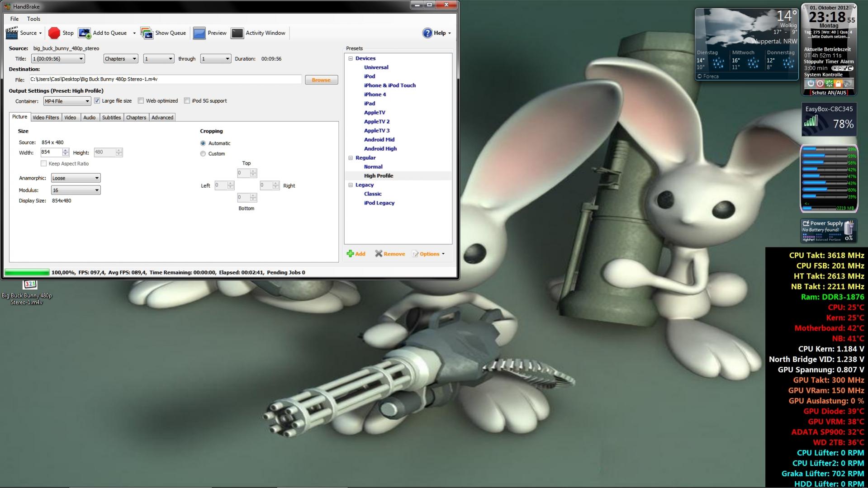Click the EasyBox Wi-Fi signal bars icon
Viewport: 868px width, 488px height.
pyautogui.click(x=811, y=121)
